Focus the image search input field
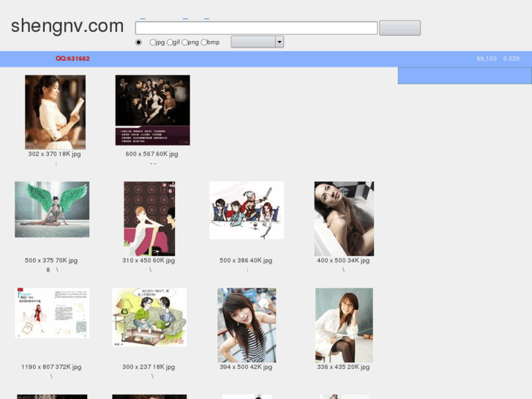This screenshot has width=532, height=399. pos(256,28)
